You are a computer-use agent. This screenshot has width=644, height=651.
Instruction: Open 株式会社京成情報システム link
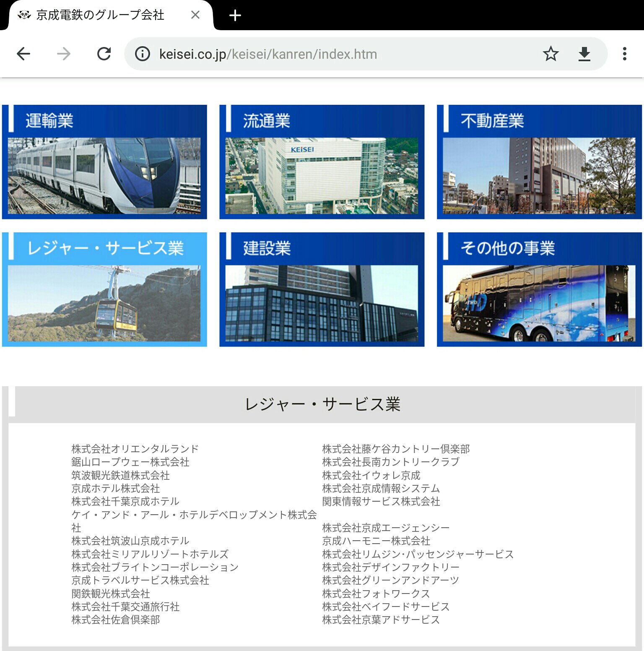(x=381, y=488)
